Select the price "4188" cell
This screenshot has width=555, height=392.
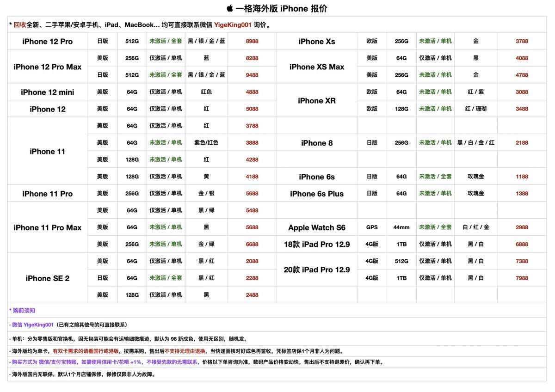[x=252, y=177]
